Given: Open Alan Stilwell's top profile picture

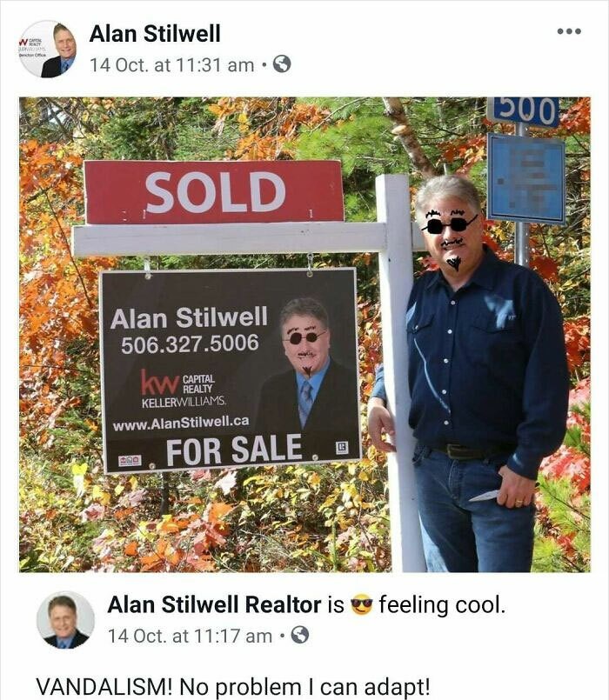Looking at the screenshot, I should 47,49.
